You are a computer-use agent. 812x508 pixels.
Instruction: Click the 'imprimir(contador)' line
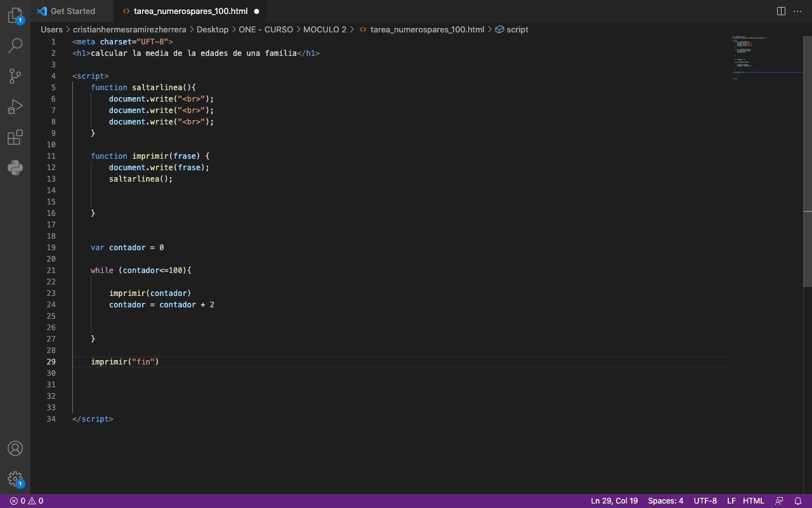[150, 293]
